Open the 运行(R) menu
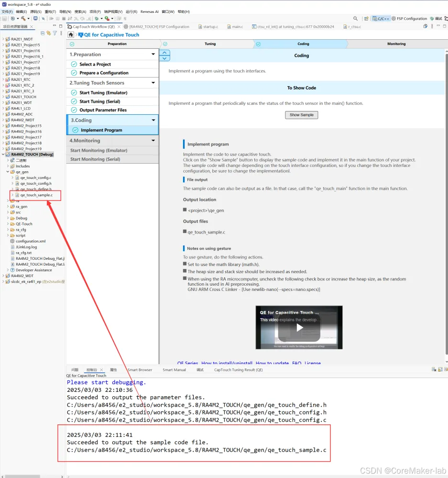Image resolution: width=448 pixels, height=478 pixels. click(x=131, y=11)
